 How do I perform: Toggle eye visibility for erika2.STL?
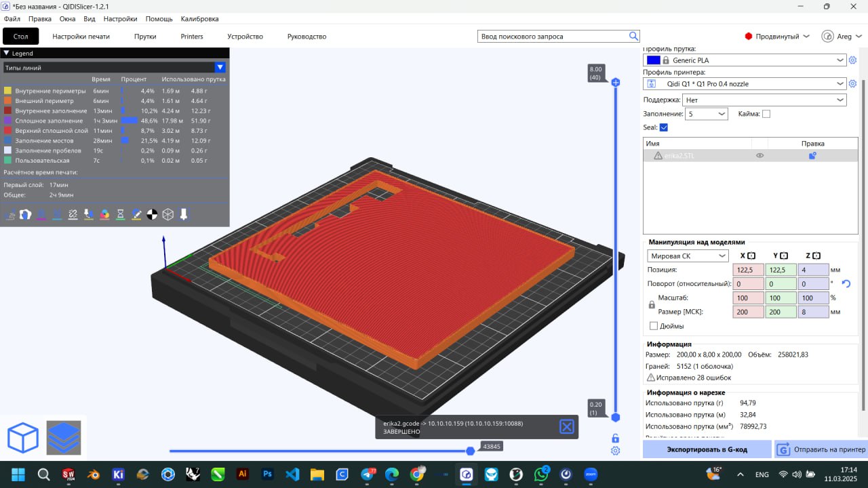tap(760, 155)
